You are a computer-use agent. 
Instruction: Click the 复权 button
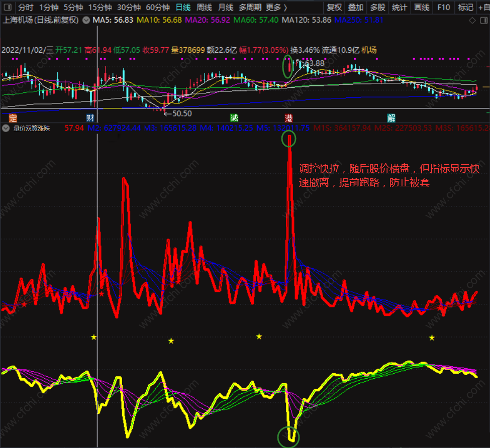[x=334, y=7]
